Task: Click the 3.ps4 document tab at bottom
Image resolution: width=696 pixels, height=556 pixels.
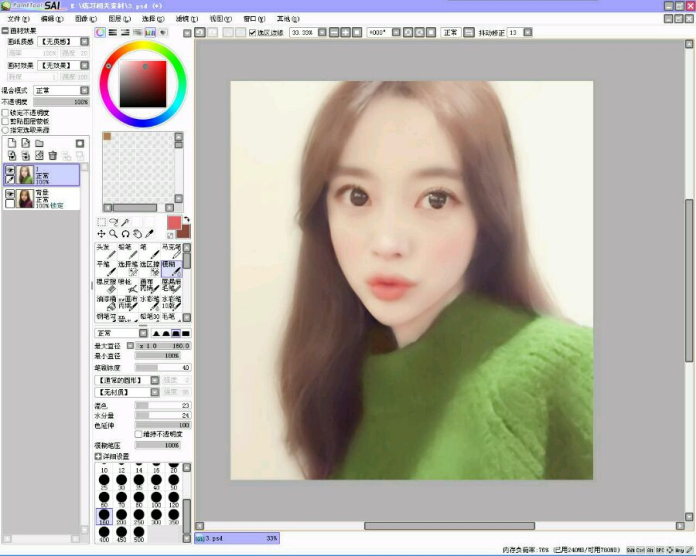Action: tap(237, 538)
